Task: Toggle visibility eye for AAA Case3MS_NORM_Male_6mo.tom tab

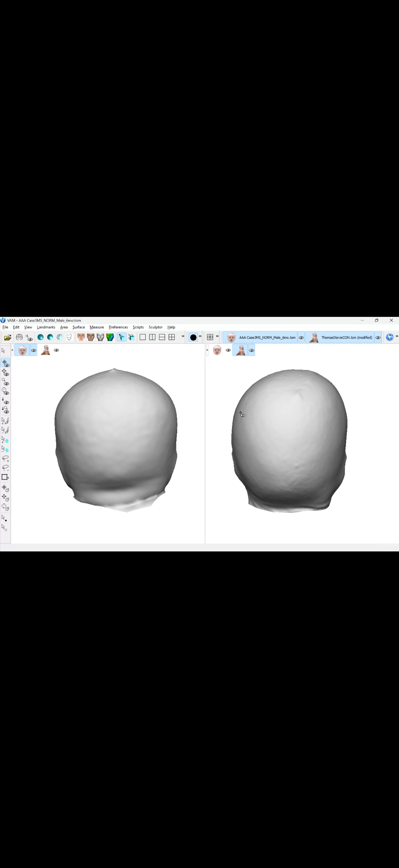Action: [x=301, y=338]
